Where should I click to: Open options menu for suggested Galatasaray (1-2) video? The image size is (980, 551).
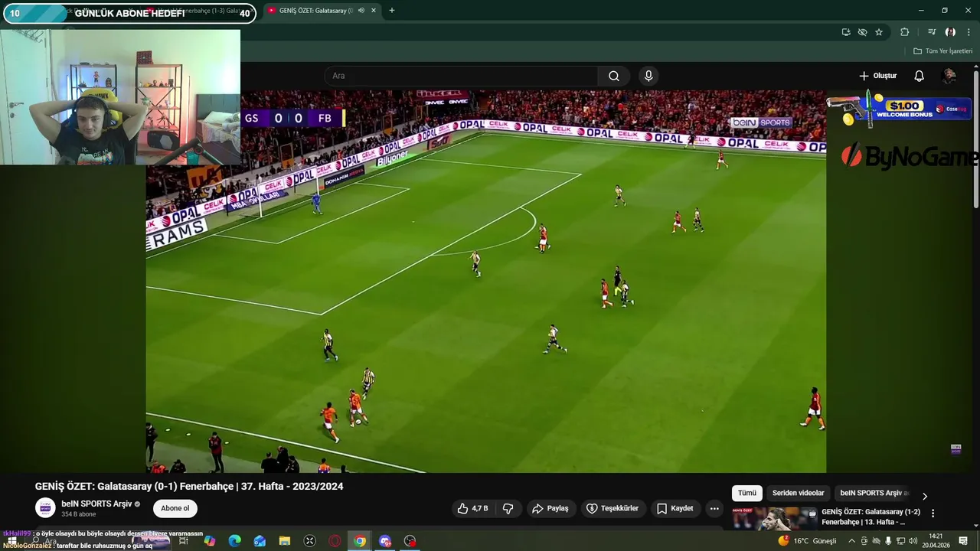pos(933,513)
